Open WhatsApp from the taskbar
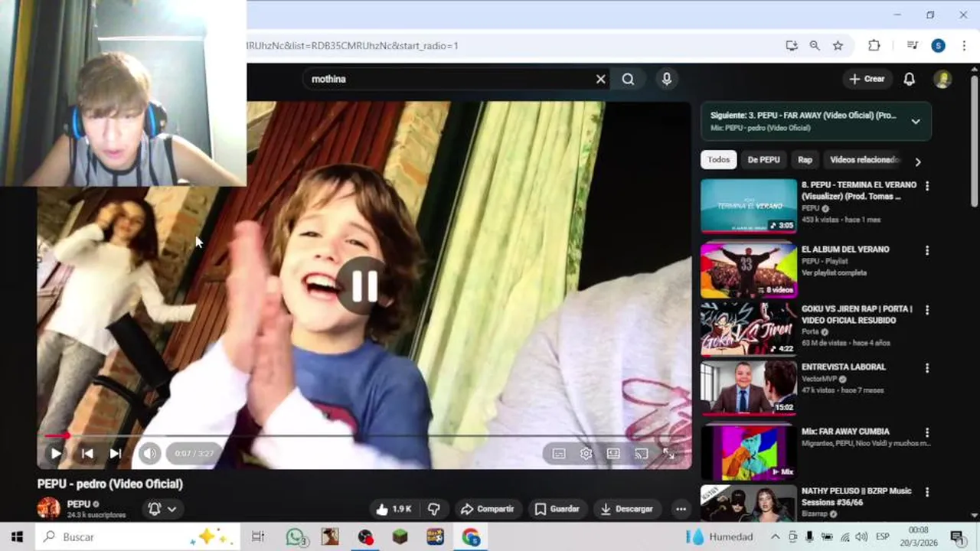980x551 pixels. tap(296, 536)
